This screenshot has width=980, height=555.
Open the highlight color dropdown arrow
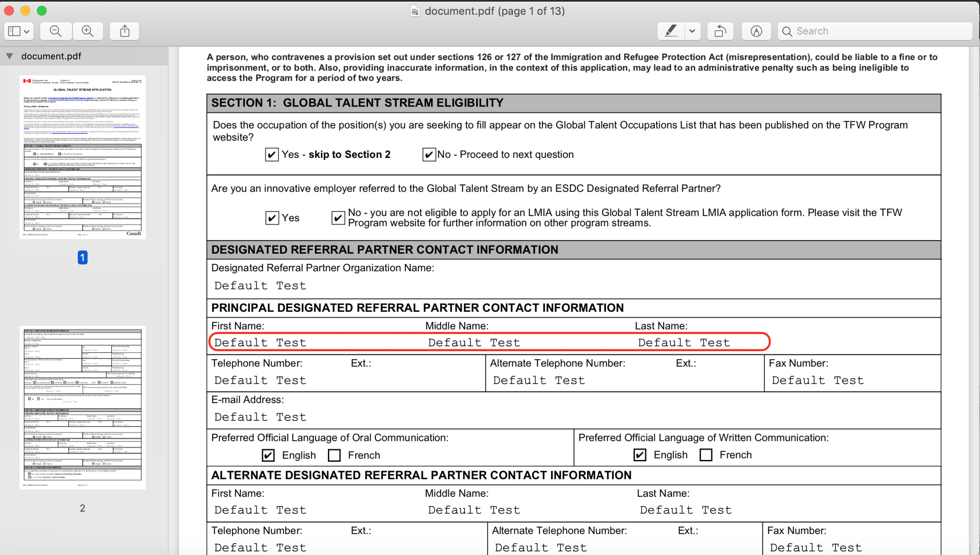[692, 31]
